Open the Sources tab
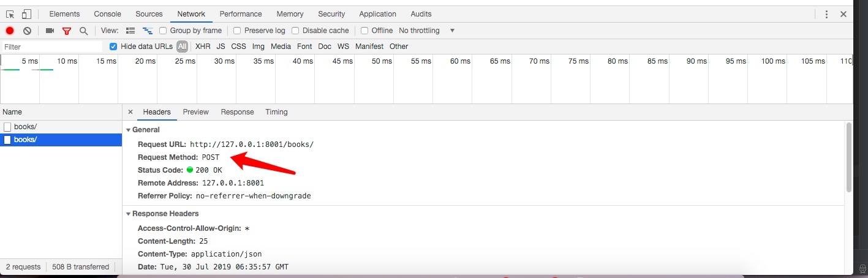The width and height of the screenshot is (868, 278). point(149,14)
